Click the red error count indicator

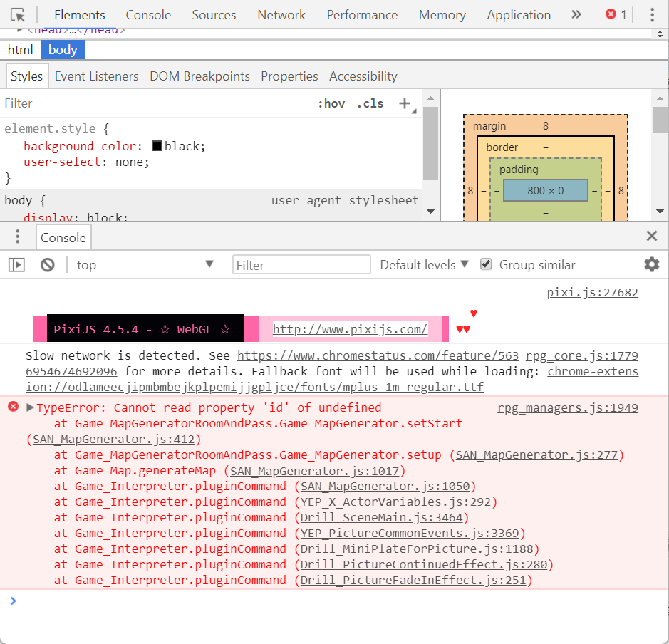(x=616, y=15)
